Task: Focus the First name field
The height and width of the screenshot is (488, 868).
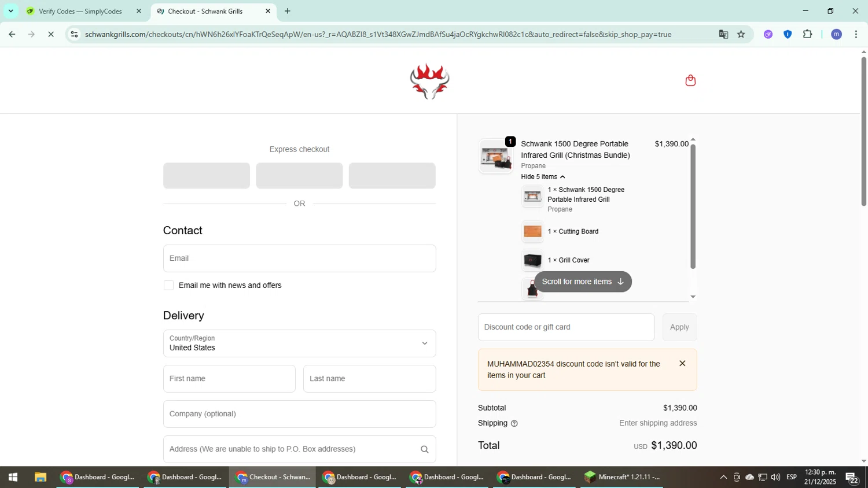Action: pyautogui.click(x=229, y=379)
